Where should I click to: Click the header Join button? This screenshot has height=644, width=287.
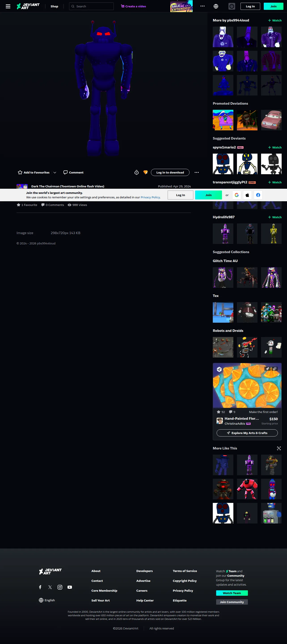tap(274, 6)
